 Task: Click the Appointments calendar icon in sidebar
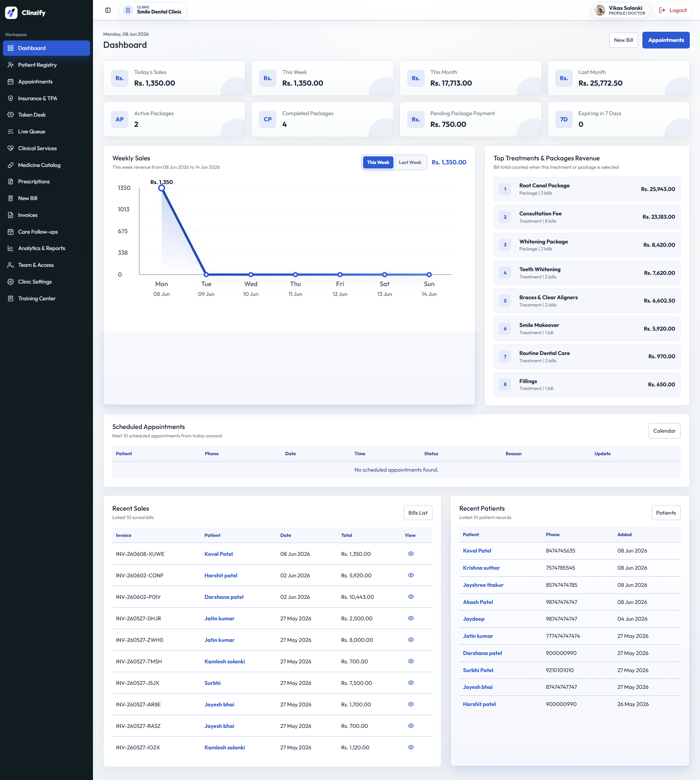11,82
